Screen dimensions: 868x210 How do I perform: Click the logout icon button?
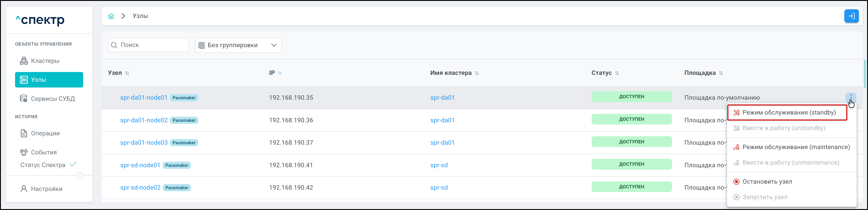(x=851, y=16)
